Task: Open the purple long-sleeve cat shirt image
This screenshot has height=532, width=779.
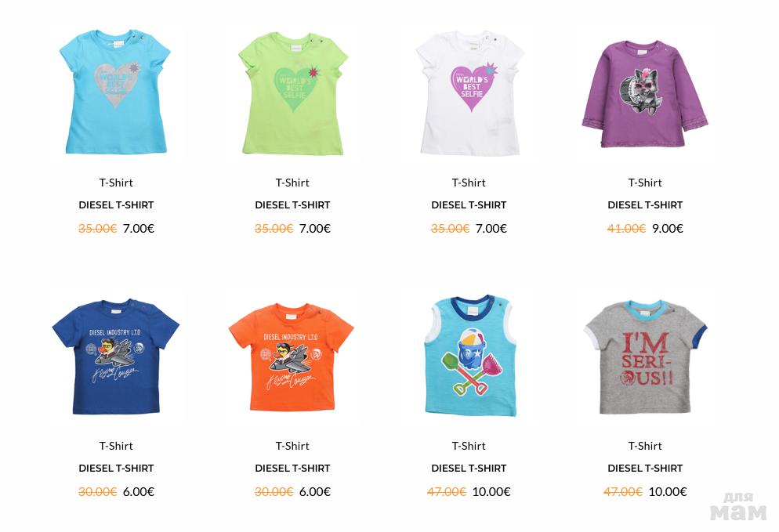Action: pyautogui.click(x=645, y=93)
